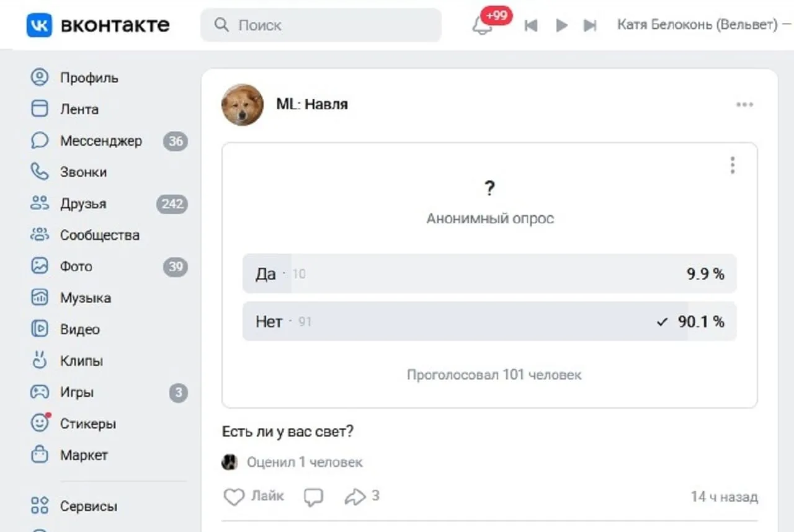Start music playback with the play button
794x532 pixels.
coord(562,25)
